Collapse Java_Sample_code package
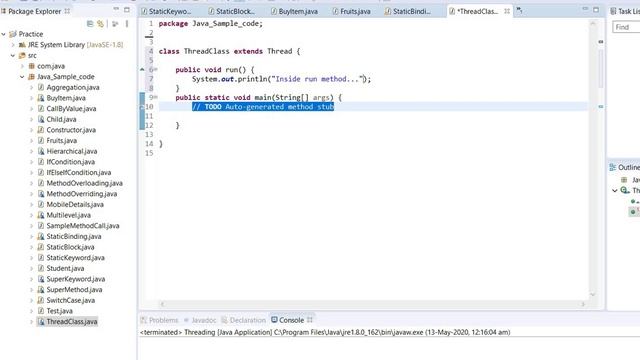Image resolution: width=640 pixels, height=360 pixels. (22, 76)
